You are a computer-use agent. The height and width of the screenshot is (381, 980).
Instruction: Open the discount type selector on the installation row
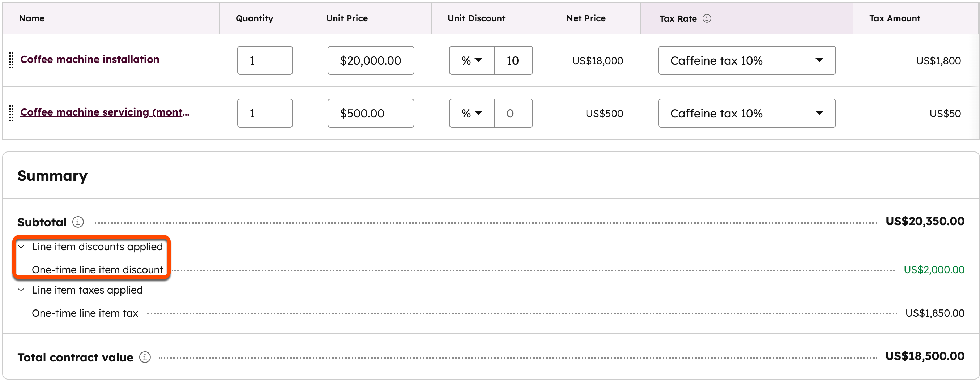(471, 60)
